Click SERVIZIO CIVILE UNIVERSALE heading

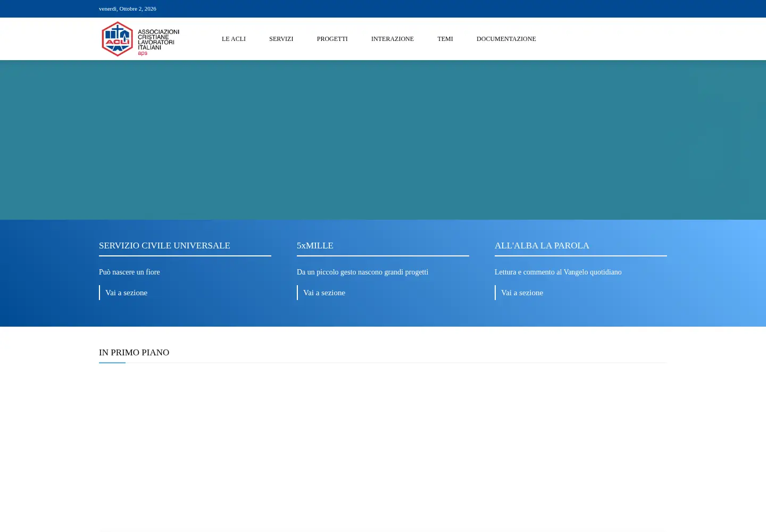(164, 245)
